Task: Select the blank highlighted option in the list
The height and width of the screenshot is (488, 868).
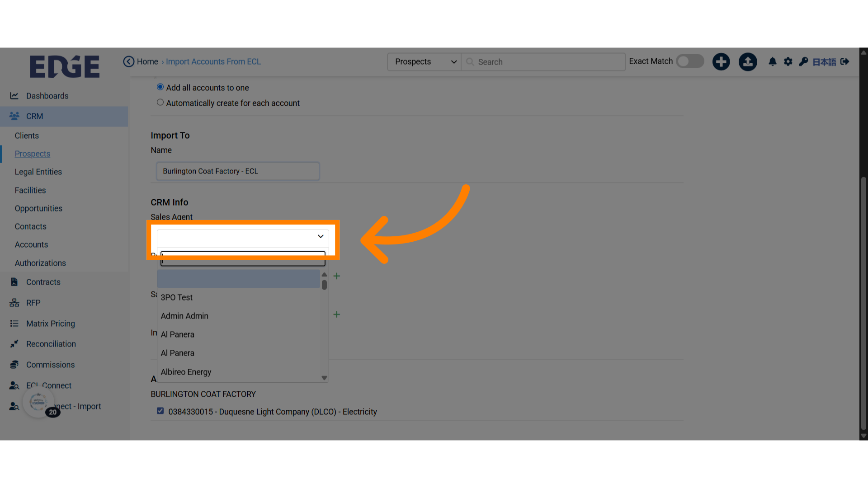Action: coord(239,279)
